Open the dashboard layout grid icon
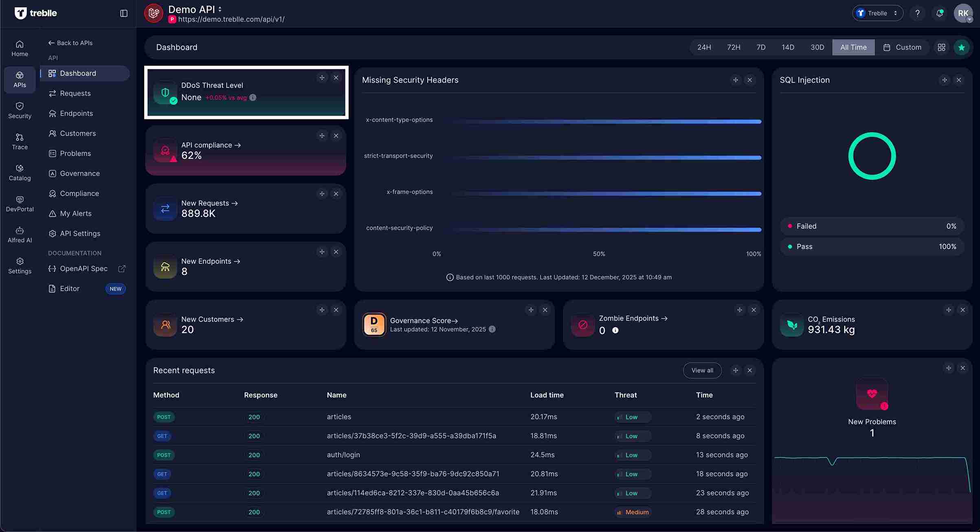980x532 pixels. 941,47
